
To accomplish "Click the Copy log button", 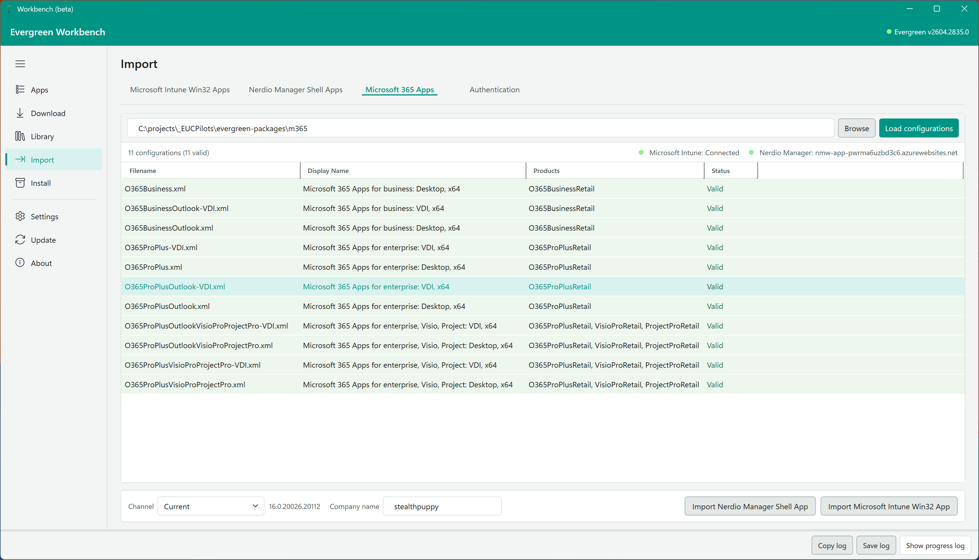I will tap(832, 545).
